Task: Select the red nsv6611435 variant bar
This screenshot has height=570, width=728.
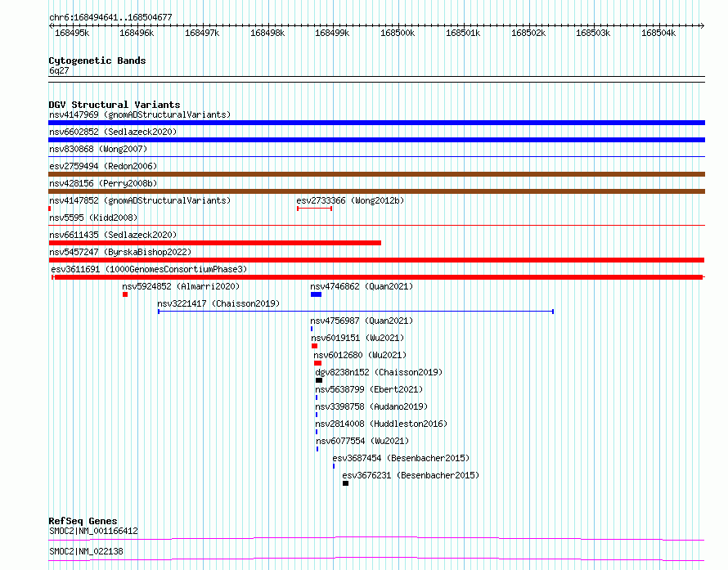Action: (214, 243)
